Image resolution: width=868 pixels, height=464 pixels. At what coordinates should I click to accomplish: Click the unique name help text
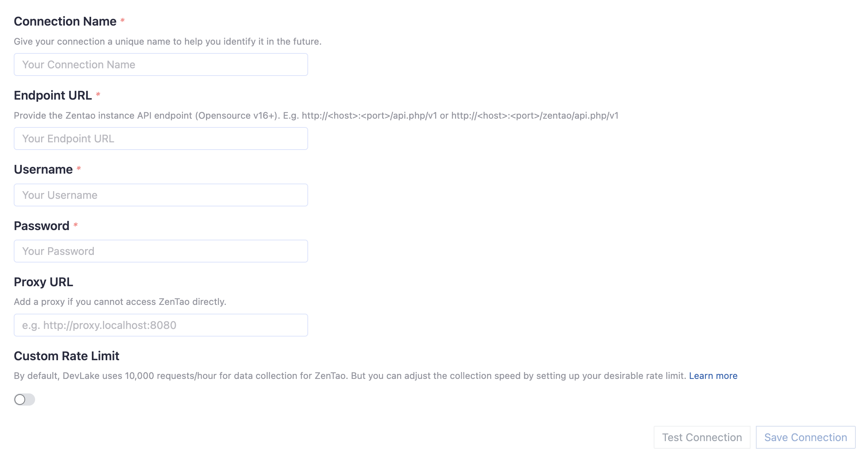(168, 42)
